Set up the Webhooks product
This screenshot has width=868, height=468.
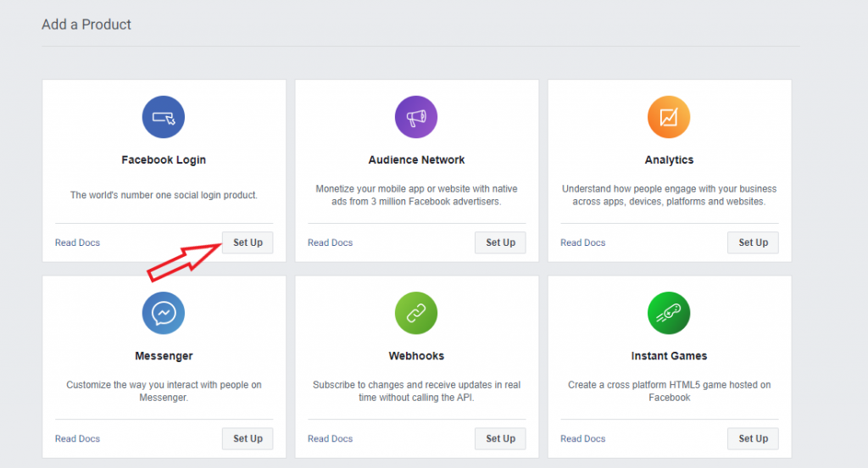coord(500,438)
